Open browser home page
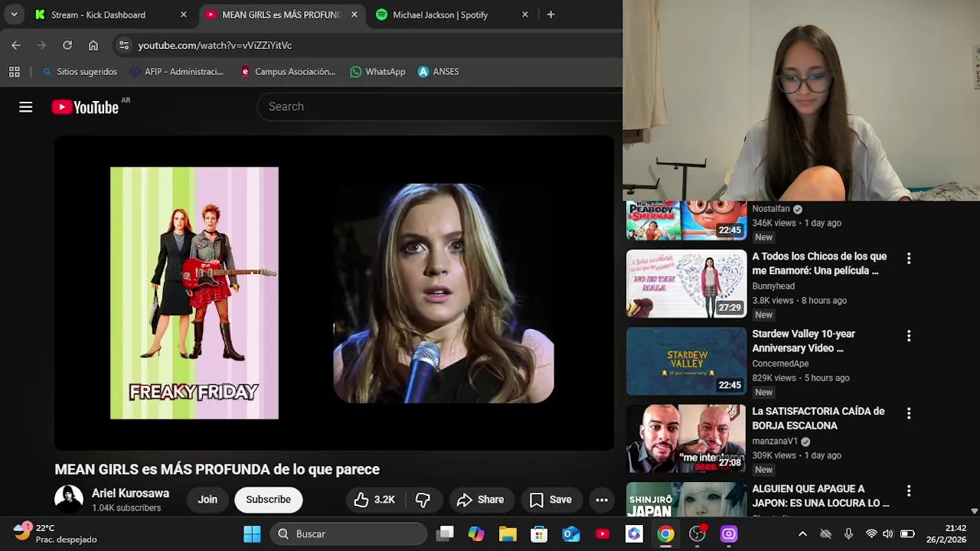Image resolution: width=980 pixels, height=551 pixels. 93,45
